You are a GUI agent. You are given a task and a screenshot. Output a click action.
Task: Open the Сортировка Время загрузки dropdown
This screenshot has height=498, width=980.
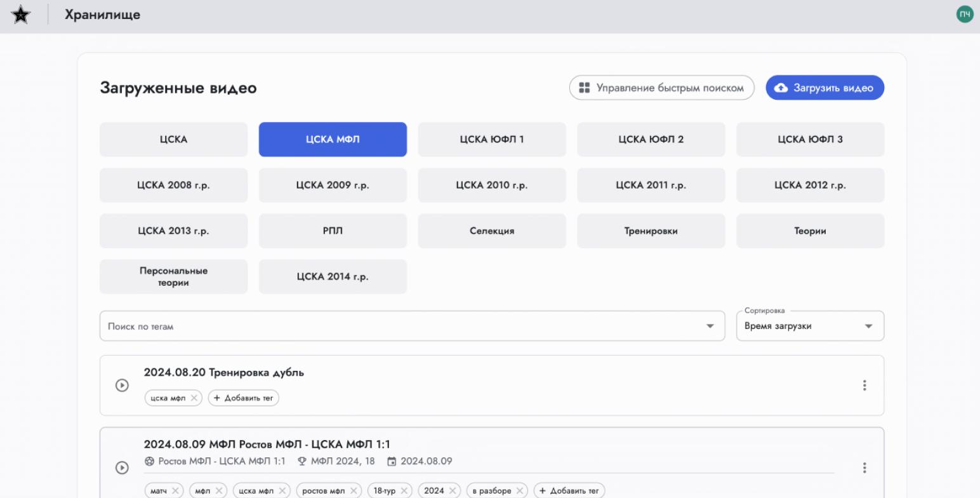[x=810, y=326]
